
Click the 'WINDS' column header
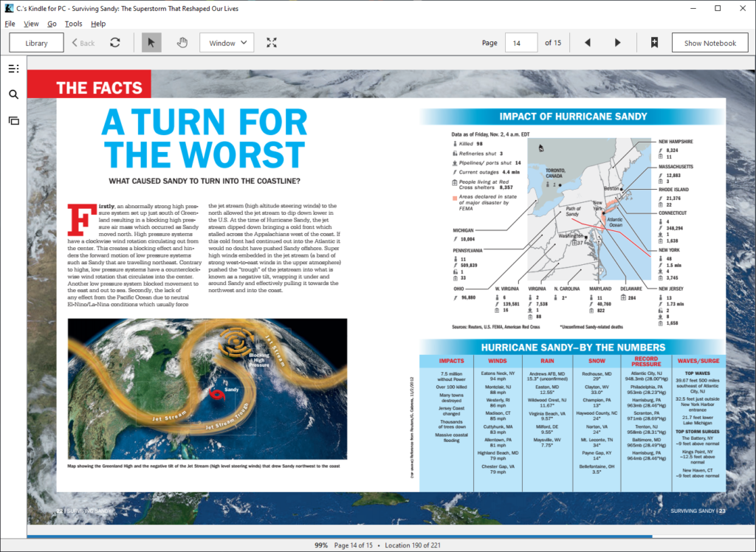click(x=497, y=361)
